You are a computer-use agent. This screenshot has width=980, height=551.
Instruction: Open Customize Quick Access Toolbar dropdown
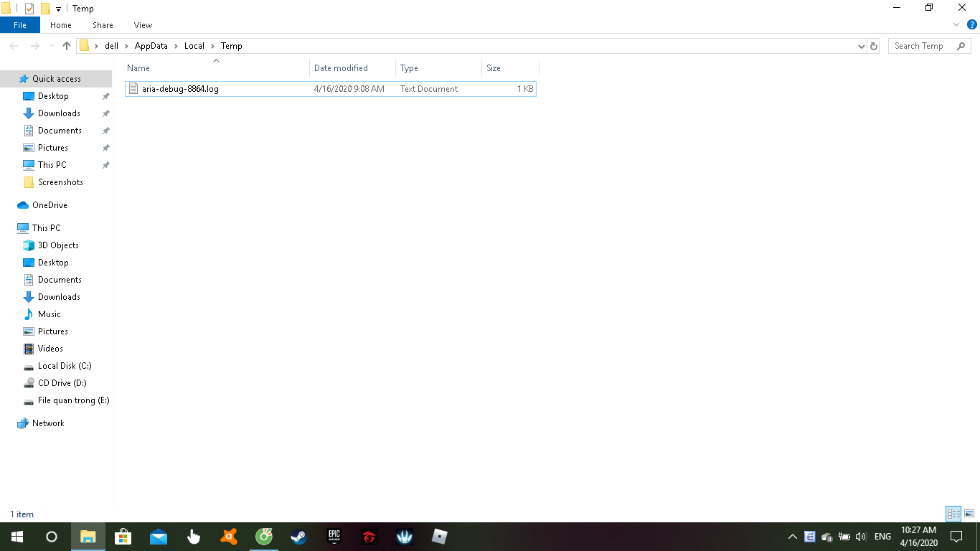coord(58,9)
